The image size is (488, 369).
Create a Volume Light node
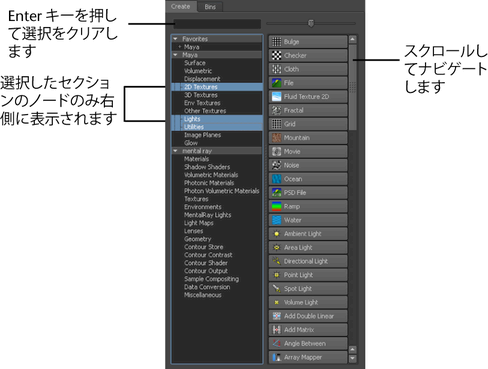point(308,302)
